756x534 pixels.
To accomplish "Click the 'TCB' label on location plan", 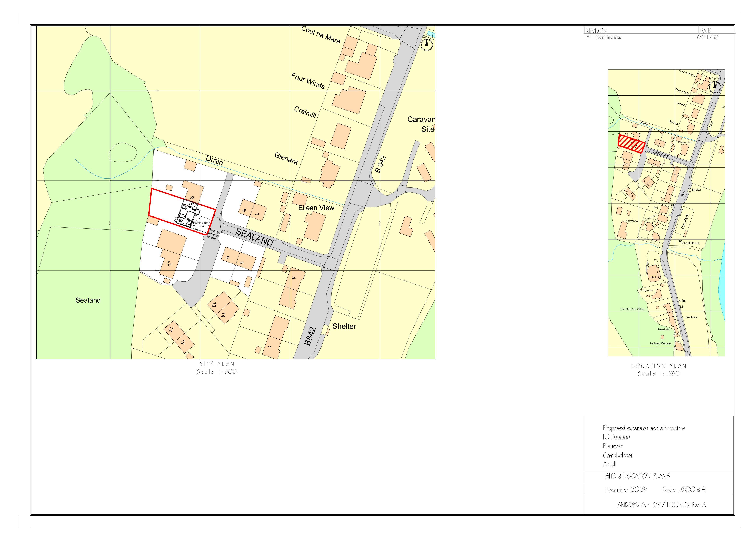I will click(x=671, y=205).
